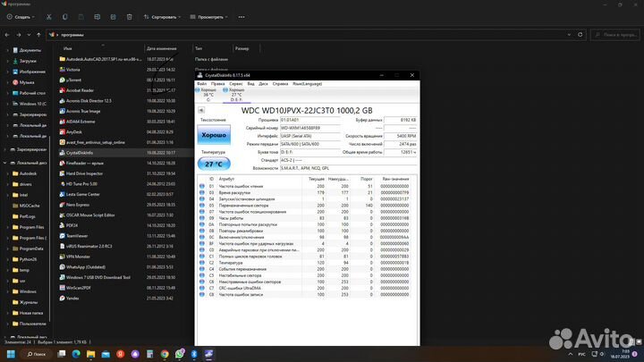The width and height of the screenshot is (644, 362).
Task: Click Создать button in Explorer toolbar
Action: (x=21, y=17)
